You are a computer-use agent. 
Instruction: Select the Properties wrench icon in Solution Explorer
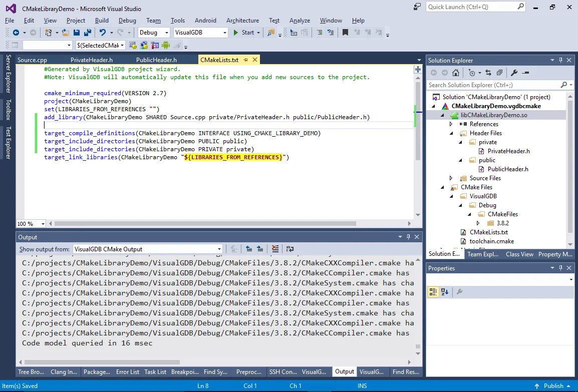(x=514, y=73)
